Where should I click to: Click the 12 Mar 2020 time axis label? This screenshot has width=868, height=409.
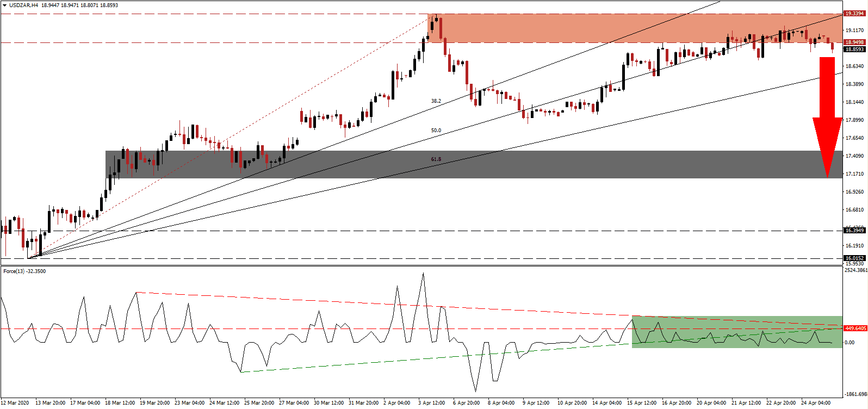click(x=16, y=403)
